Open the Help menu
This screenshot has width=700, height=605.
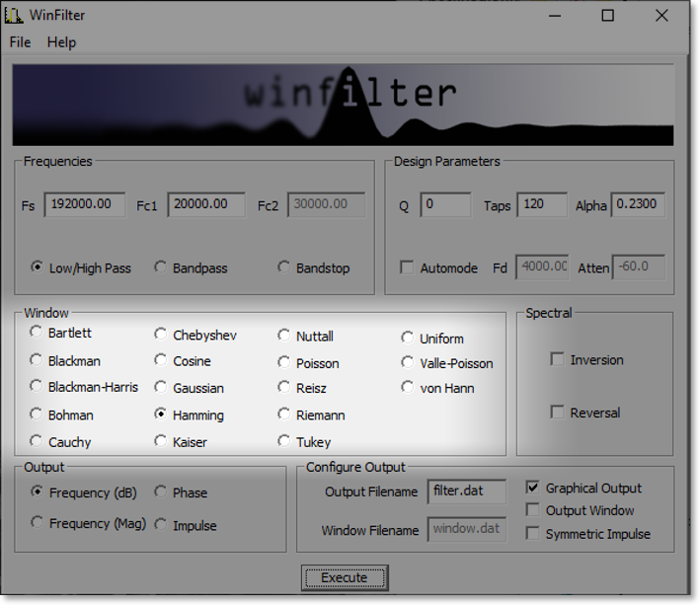pos(61,42)
